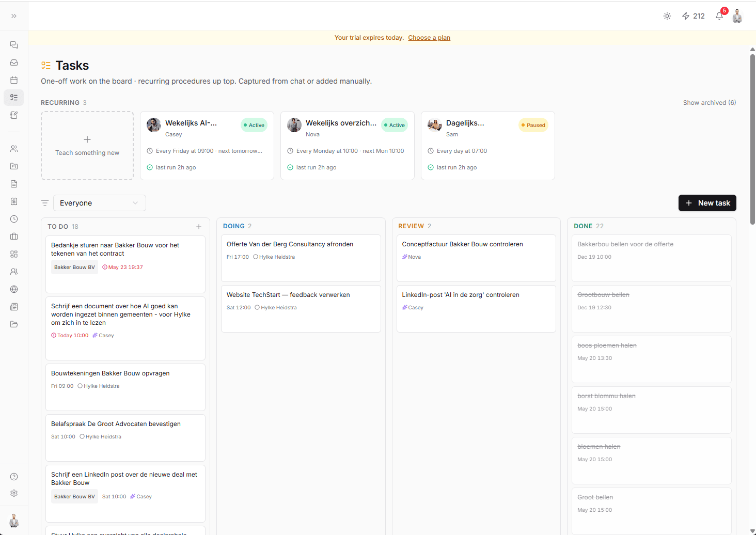Mark Bouwtekeningen Bakker Bouw task complete circle
756x535 pixels.
80,386
